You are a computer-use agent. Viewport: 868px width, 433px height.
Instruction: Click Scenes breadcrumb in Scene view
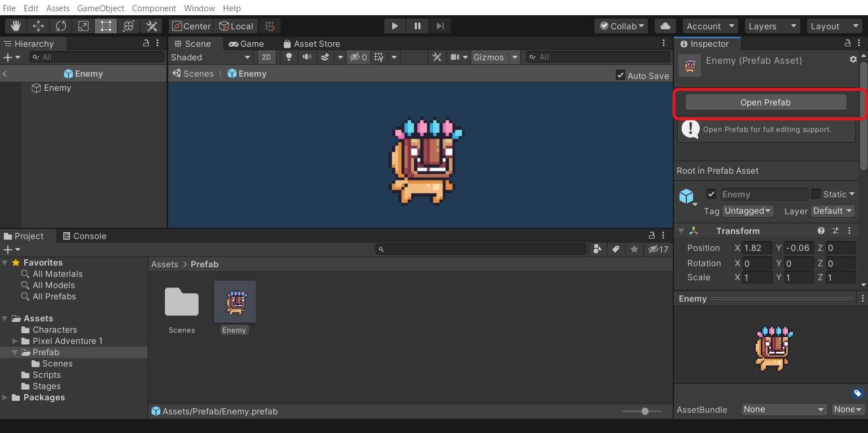click(x=193, y=74)
